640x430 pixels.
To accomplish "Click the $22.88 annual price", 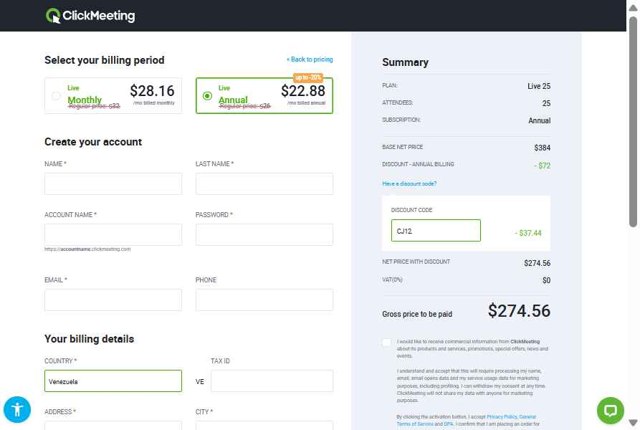I will pos(303,91).
